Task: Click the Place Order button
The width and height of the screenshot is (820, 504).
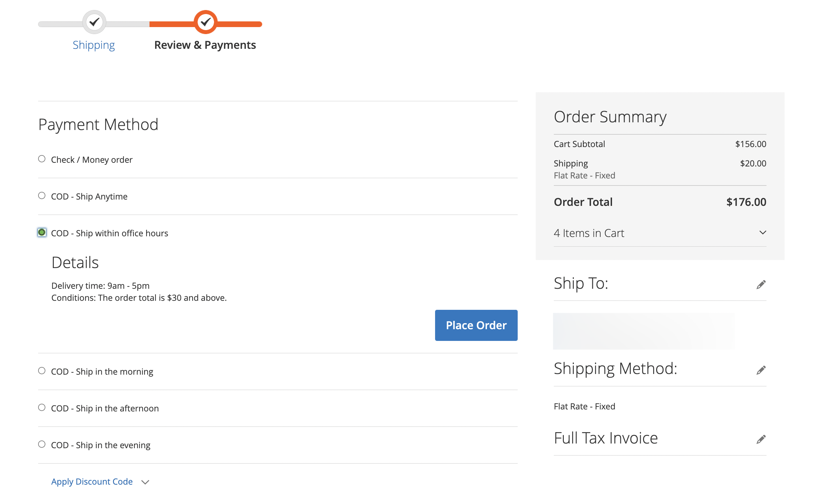Action: [x=476, y=325]
